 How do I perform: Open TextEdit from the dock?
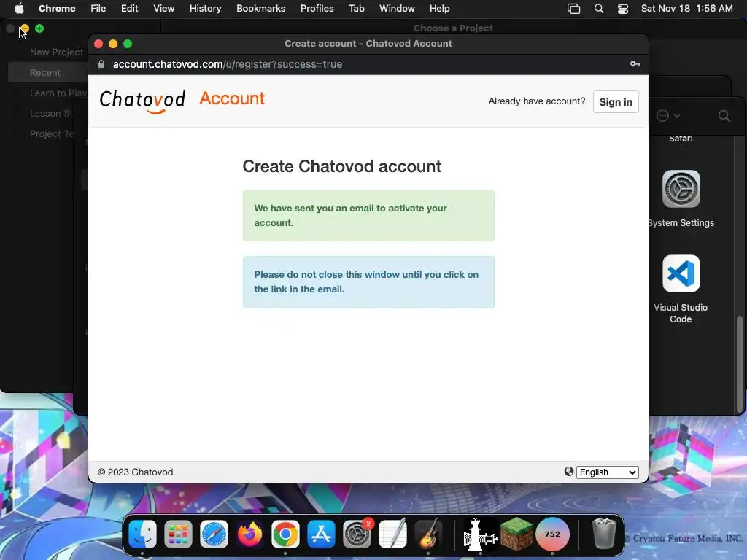(x=392, y=534)
